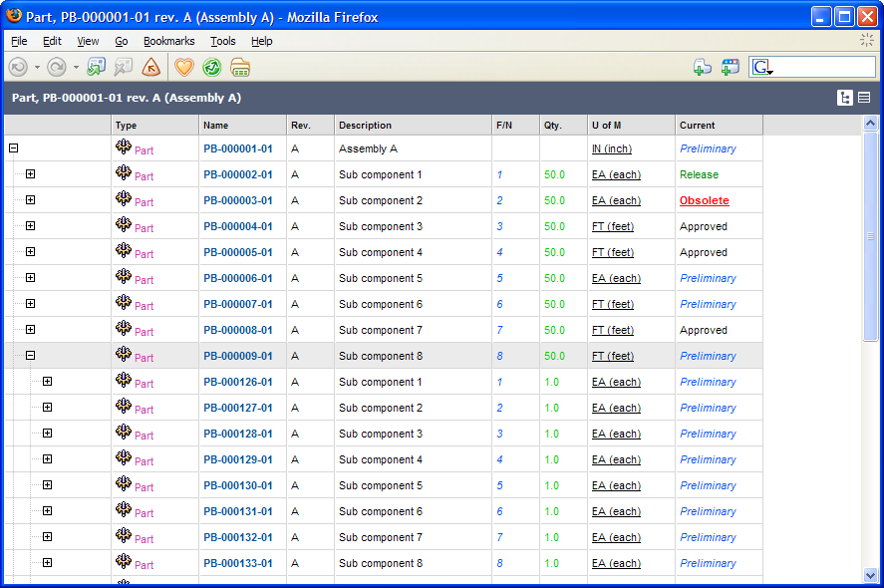Collapse the PB-000009-01 sub-assembly row
The width and height of the screenshot is (884, 588).
(x=30, y=356)
